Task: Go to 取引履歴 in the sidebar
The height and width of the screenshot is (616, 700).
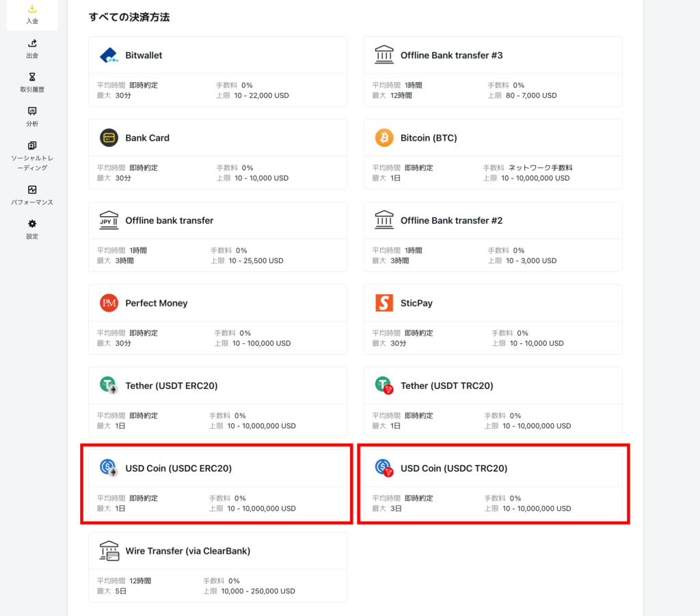Action: click(x=32, y=83)
